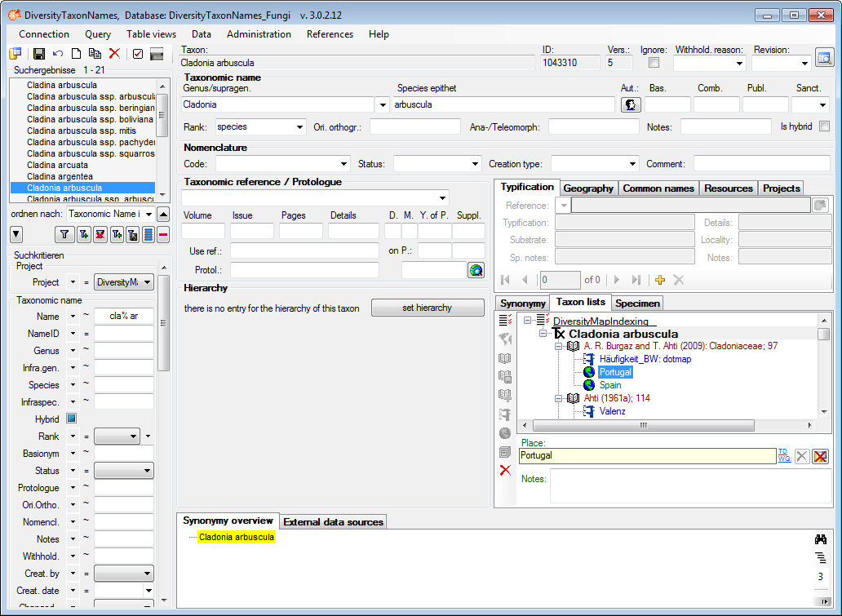Viewport: 842px width, 616px height.
Task: Collapse the DiversityMapIndexing tree node
Action: 528,321
